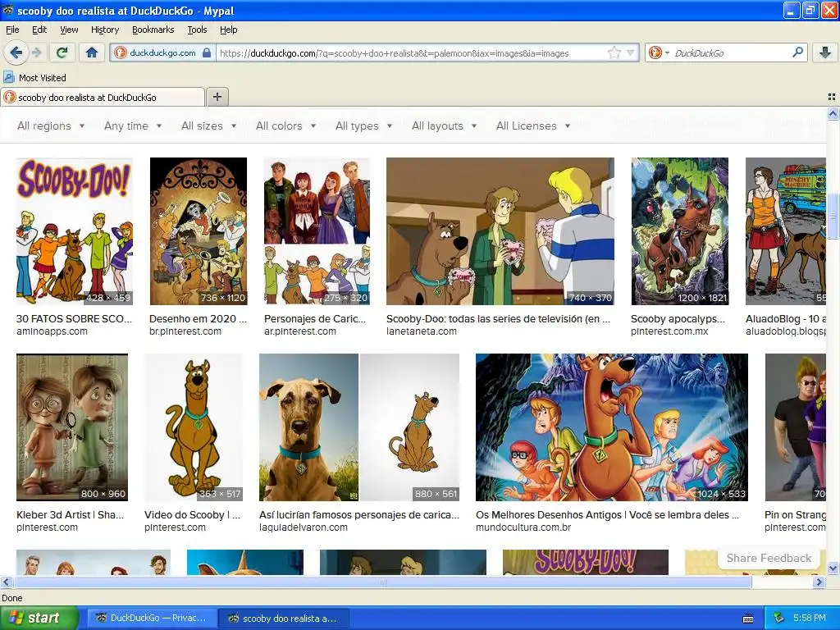Viewport: 840px width, 630px height.
Task: Expand the Any time filter
Action: (x=133, y=126)
